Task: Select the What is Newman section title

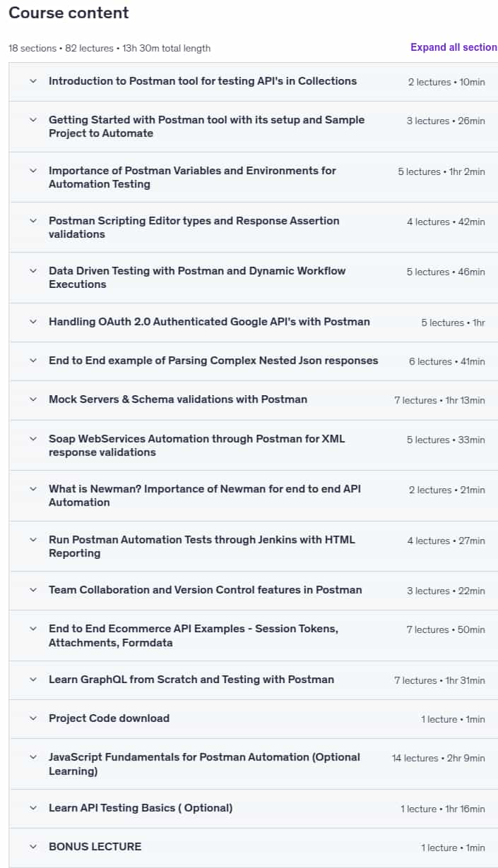Action: click(x=205, y=495)
